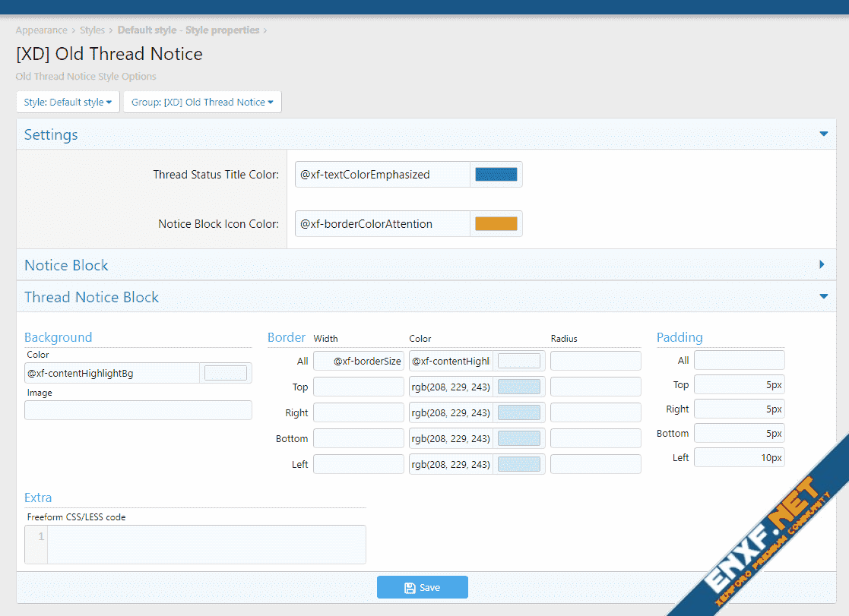The height and width of the screenshot is (616, 849).
Task: Focus the Background Image input field
Action: point(138,410)
